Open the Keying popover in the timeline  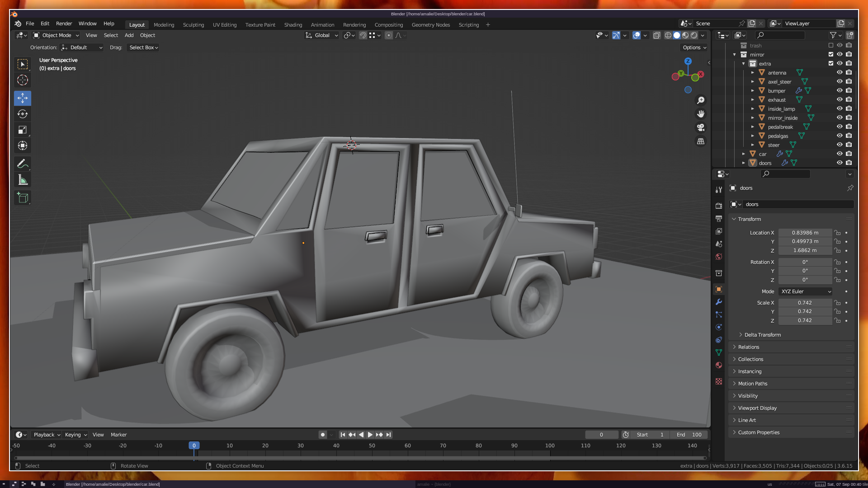pos(75,435)
